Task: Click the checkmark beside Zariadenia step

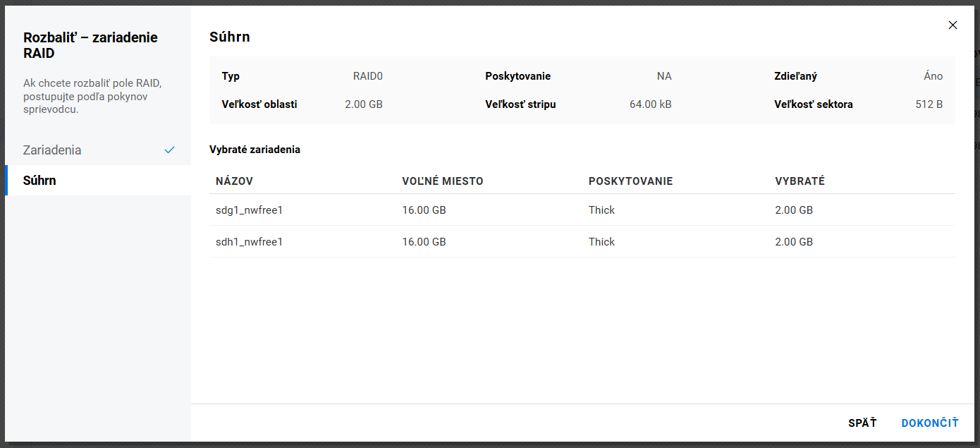Action: pyautogui.click(x=169, y=150)
